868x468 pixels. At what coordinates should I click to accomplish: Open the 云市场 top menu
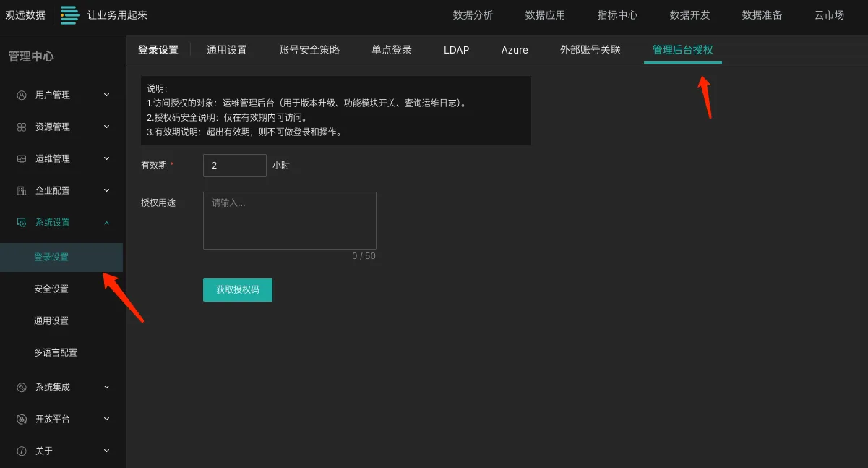[x=829, y=14]
